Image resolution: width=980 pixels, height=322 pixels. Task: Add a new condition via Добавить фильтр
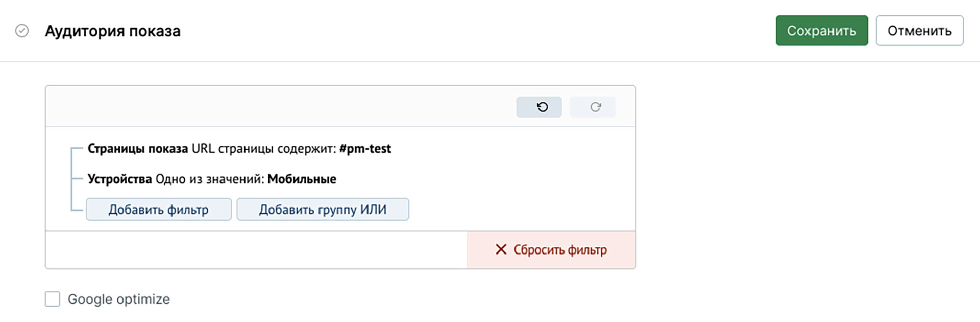[x=159, y=210]
